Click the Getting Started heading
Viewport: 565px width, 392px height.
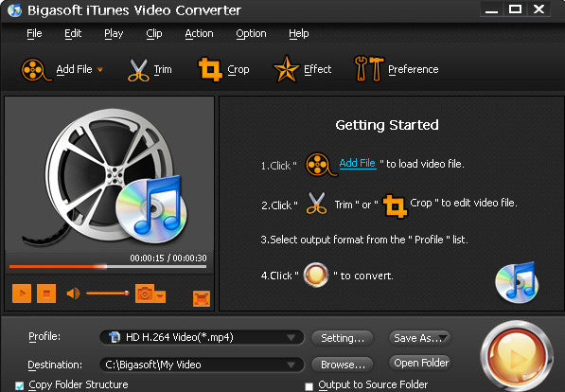click(387, 125)
